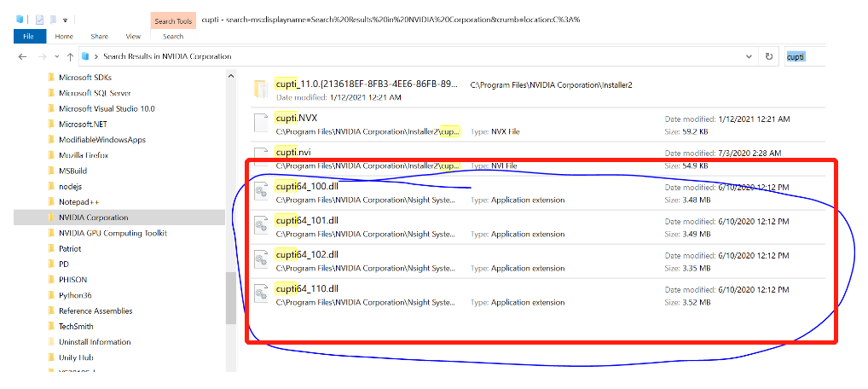
Task: Click the cupti64_101.dll gear file icon
Action: tap(261, 226)
